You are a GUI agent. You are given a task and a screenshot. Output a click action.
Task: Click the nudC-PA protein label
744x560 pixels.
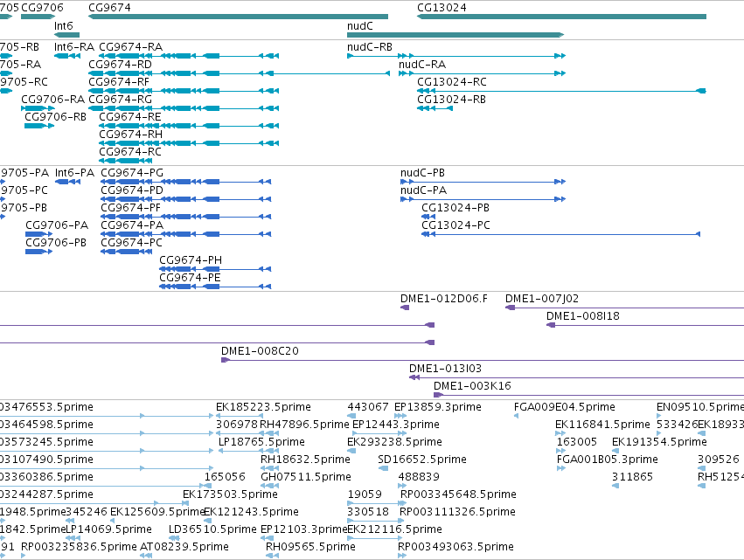tap(423, 190)
